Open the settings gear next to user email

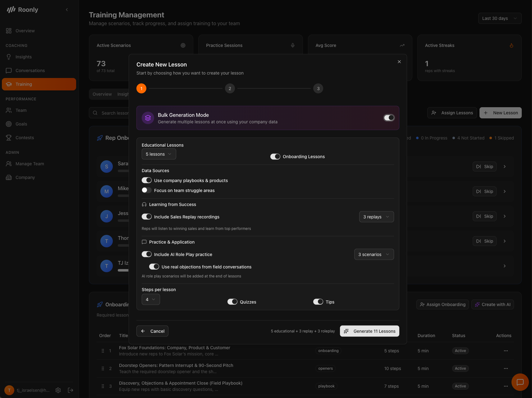click(58, 390)
